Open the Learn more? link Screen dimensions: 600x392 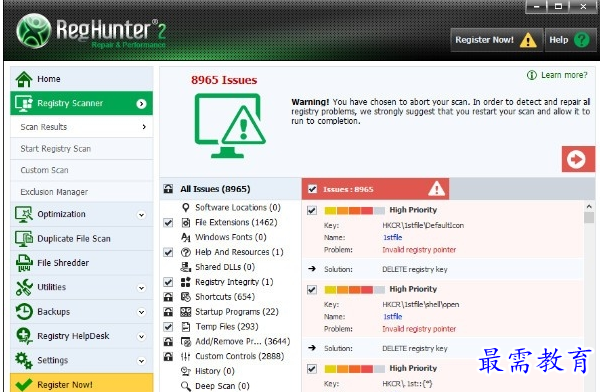[x=564, y=75]
